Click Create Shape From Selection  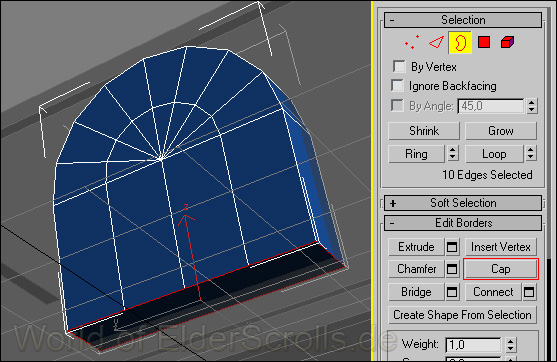[462, 315]
